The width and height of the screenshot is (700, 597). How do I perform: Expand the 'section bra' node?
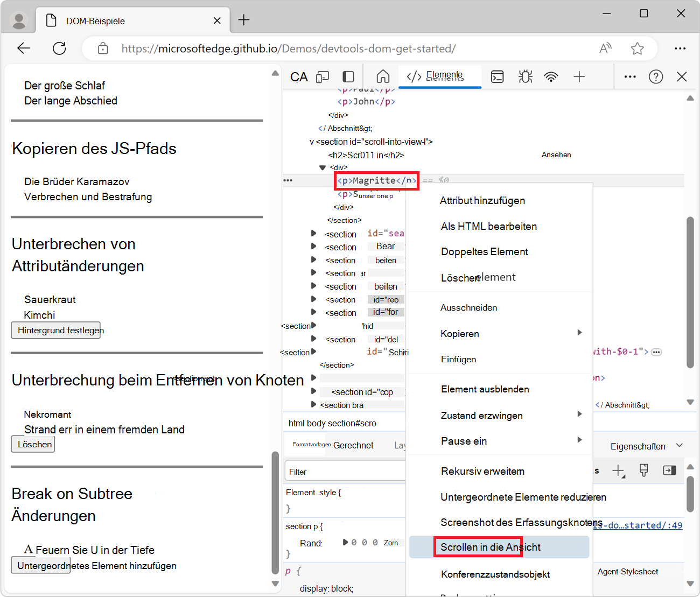pyautogui.click(x=313, y=404)
